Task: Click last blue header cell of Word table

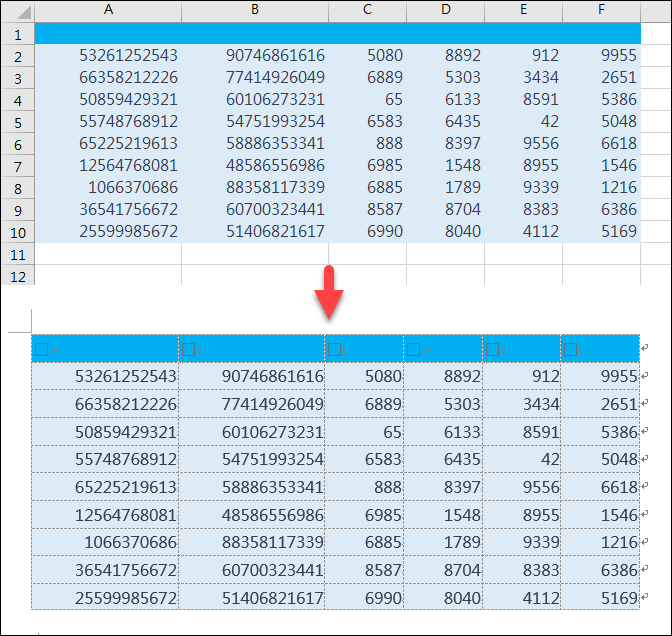Action: 600,349
